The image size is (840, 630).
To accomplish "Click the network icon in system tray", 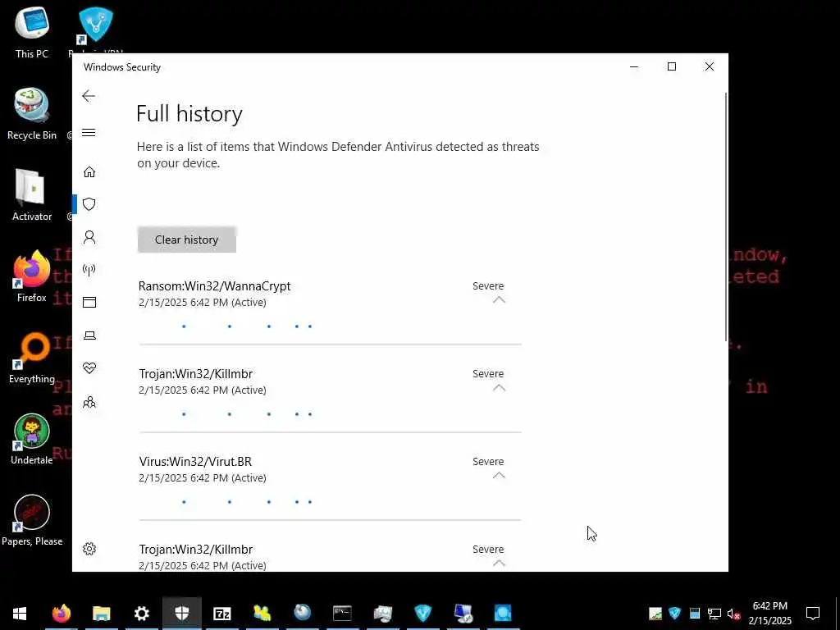I will tap(714, 614).
